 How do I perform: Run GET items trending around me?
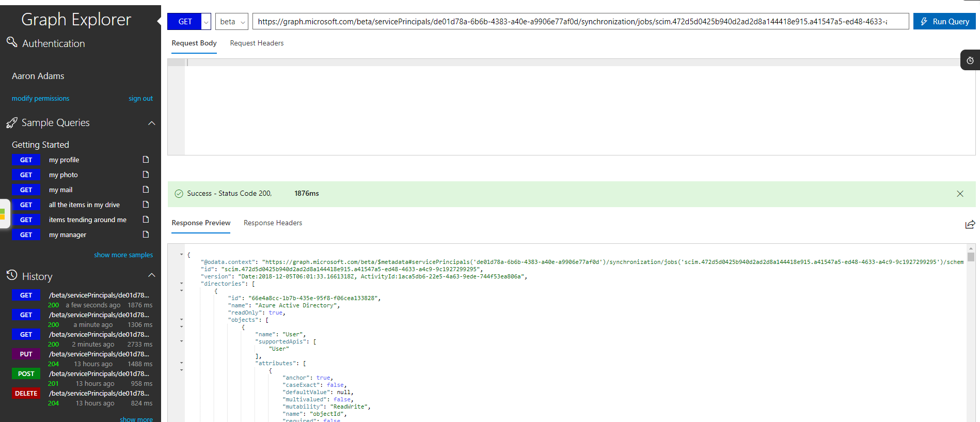[26, 220]
